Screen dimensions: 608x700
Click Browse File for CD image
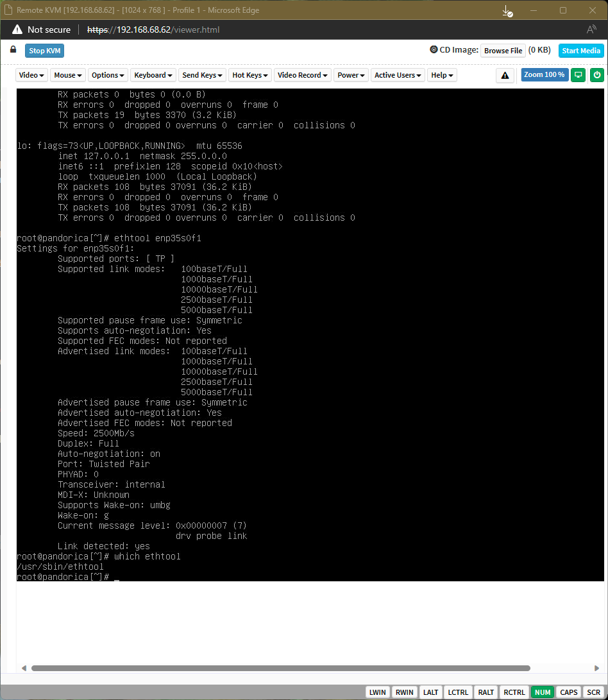[x=503, y=51]
